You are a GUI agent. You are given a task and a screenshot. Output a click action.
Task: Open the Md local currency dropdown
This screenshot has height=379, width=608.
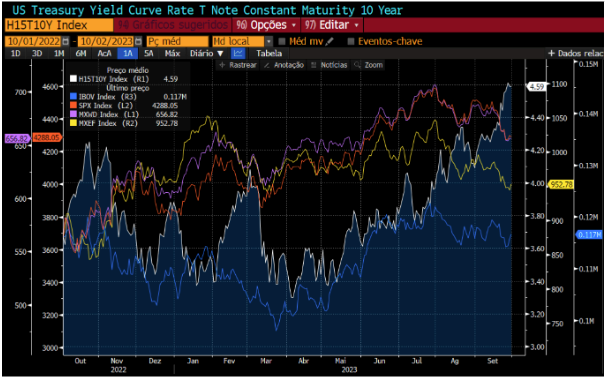[x=242, y=41]
